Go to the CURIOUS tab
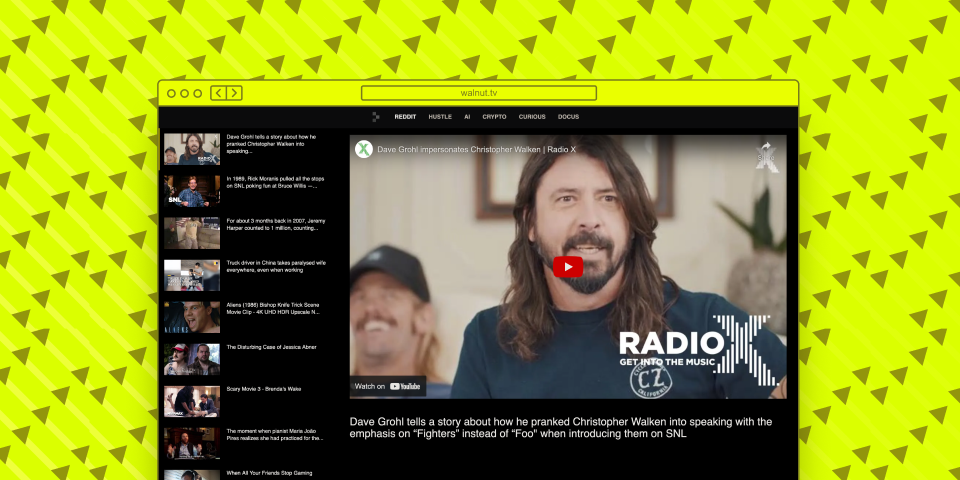 tap(532, 117)
